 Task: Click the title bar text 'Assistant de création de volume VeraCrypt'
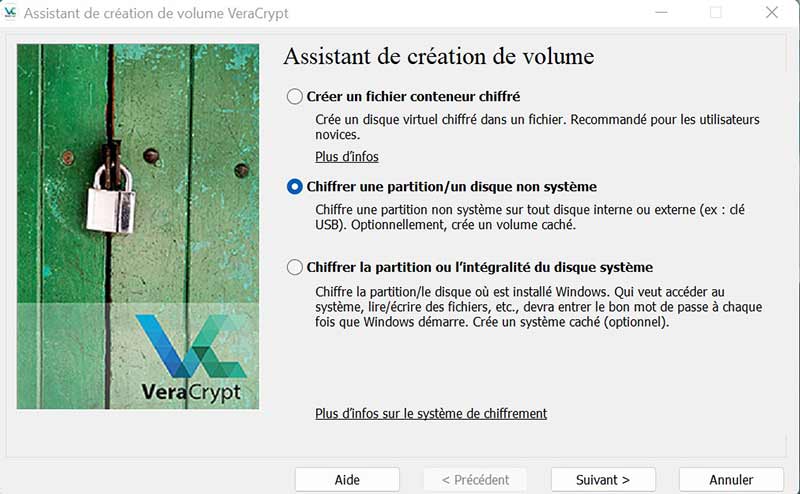156,13
